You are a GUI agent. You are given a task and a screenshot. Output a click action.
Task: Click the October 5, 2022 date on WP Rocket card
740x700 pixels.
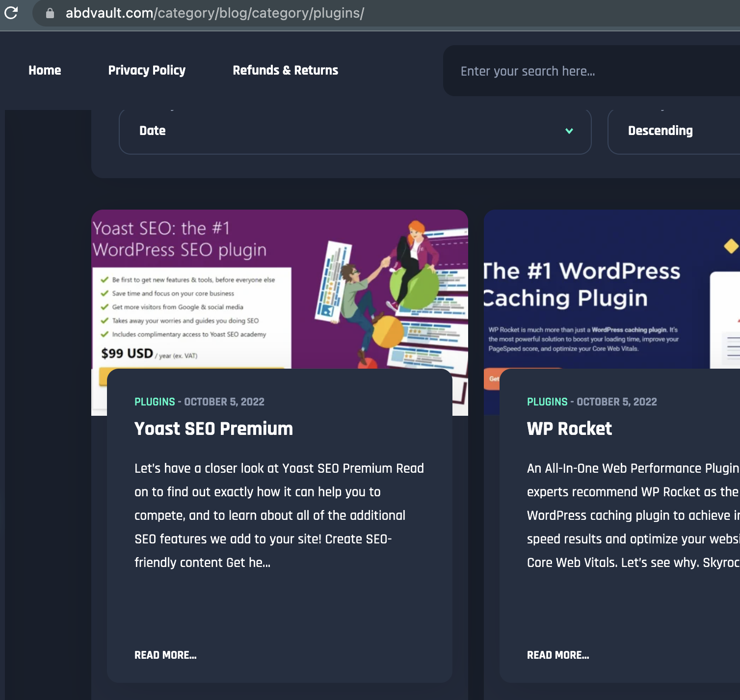(617, 402)
